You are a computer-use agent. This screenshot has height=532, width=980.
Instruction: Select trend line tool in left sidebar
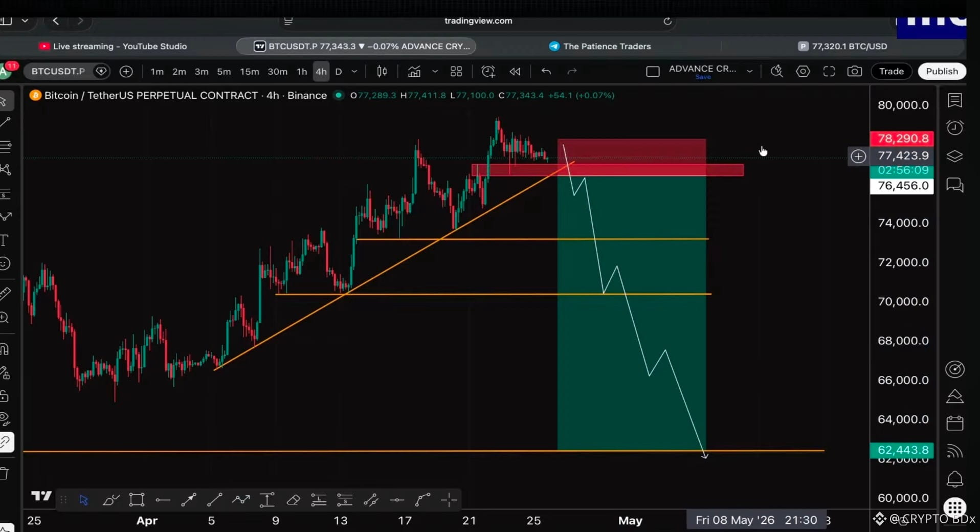(5, 122)
